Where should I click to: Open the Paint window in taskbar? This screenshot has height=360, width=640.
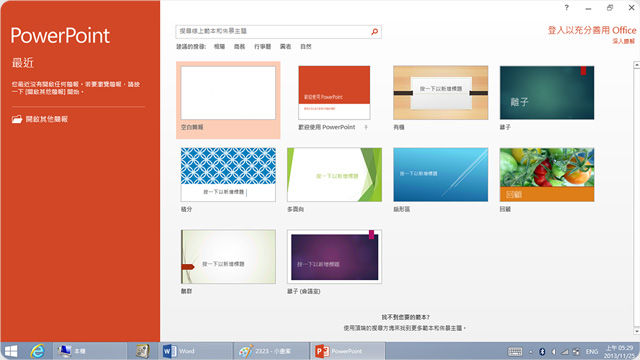coord(271,351)
